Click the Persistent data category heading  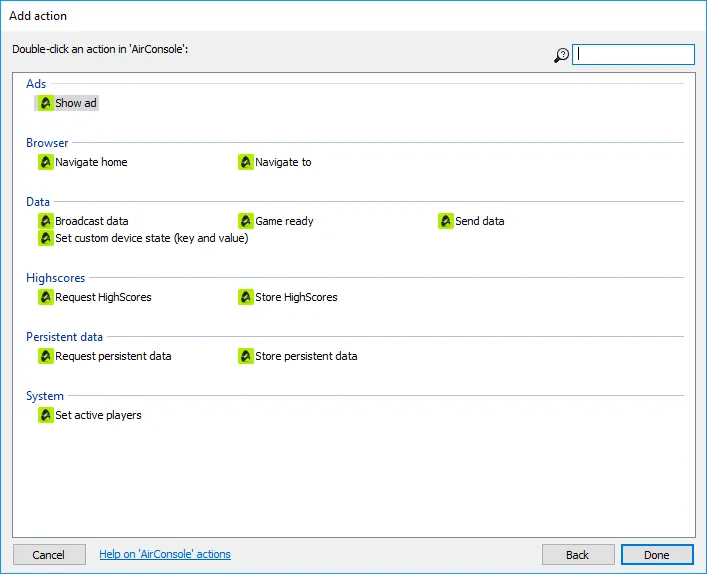[x=64, y=337]
